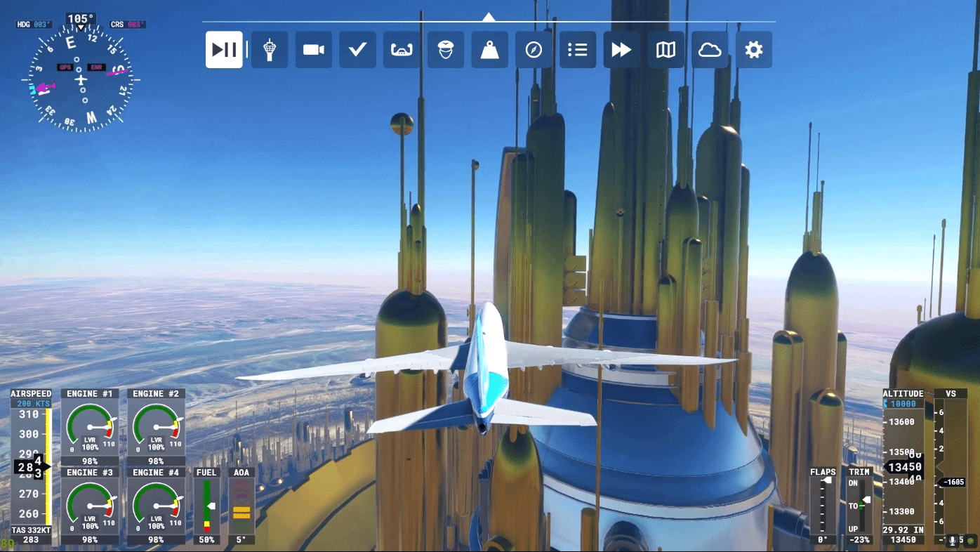Open the Checklist checkmark panel
The width and height of the screenshot is (980, 552).
[x=358, y=50]
